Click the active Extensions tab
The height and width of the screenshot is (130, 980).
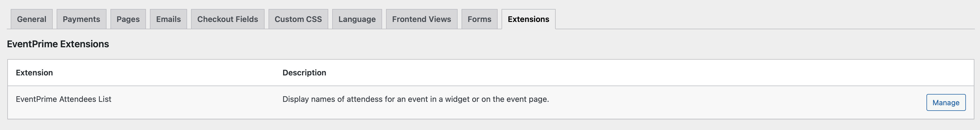point(528,19)
